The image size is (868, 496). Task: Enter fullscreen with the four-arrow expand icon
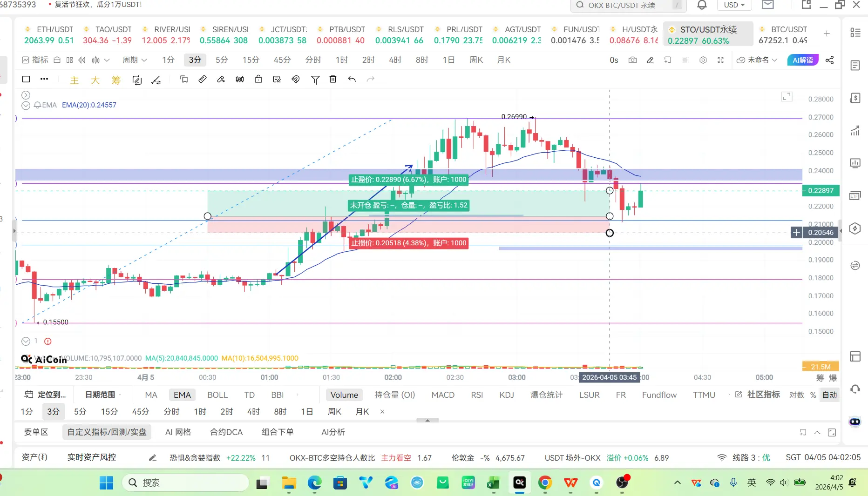[x=721, y=60]
